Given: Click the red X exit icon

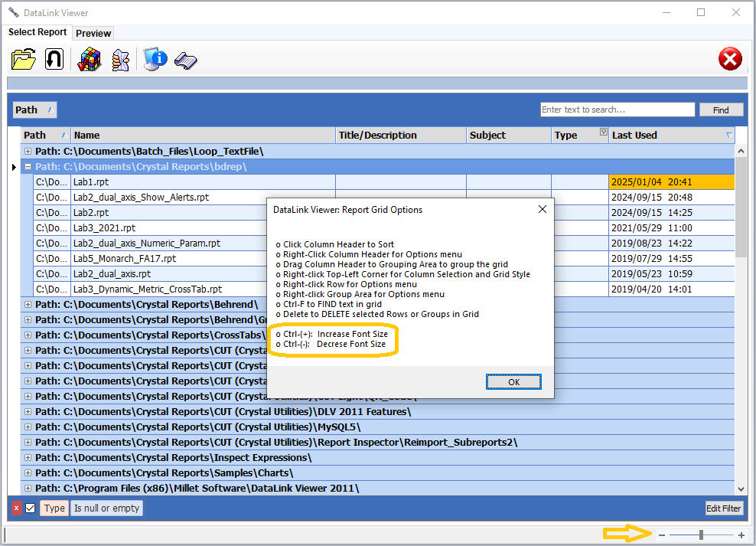Looking at the screenshot, I should coord(730,59).
